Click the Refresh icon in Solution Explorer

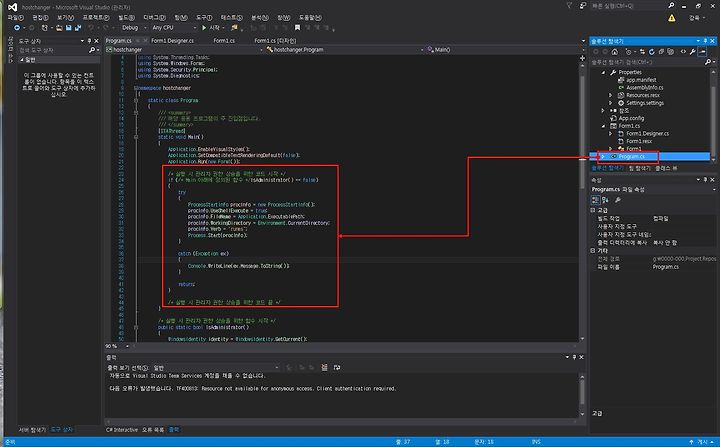(x=651, y=51)
